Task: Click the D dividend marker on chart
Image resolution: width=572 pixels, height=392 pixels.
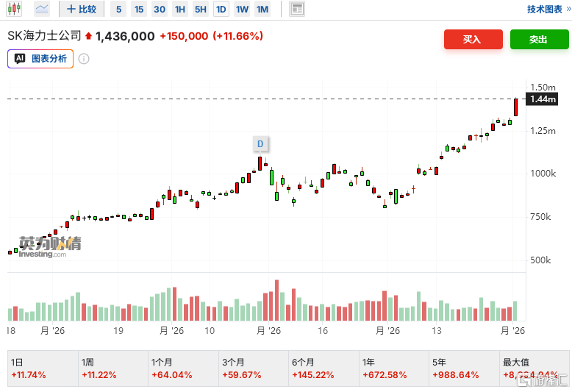Action: tap(260, 144)
